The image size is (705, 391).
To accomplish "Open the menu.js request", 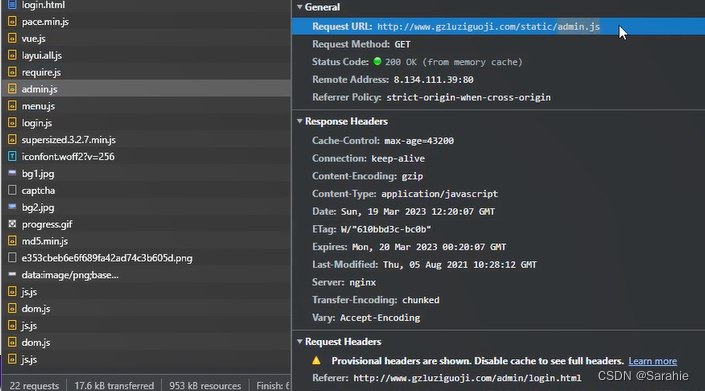I will [x=146, y=106].
